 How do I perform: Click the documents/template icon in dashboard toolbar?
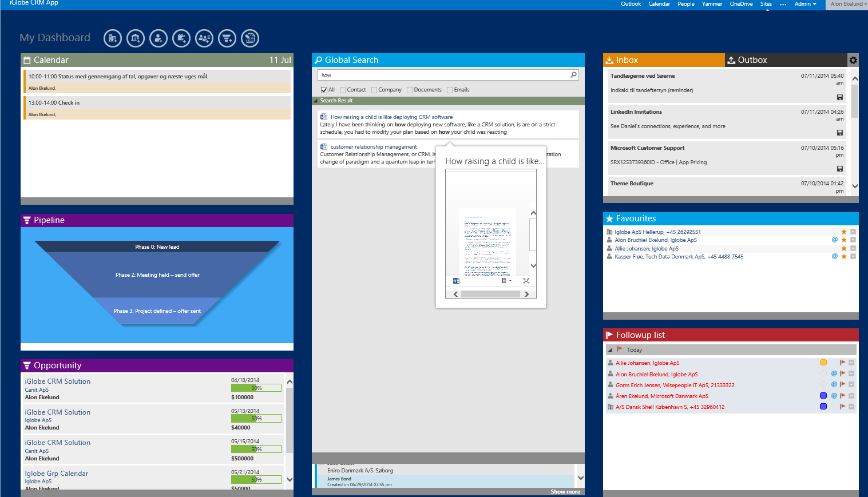click(x=250, y=38)
